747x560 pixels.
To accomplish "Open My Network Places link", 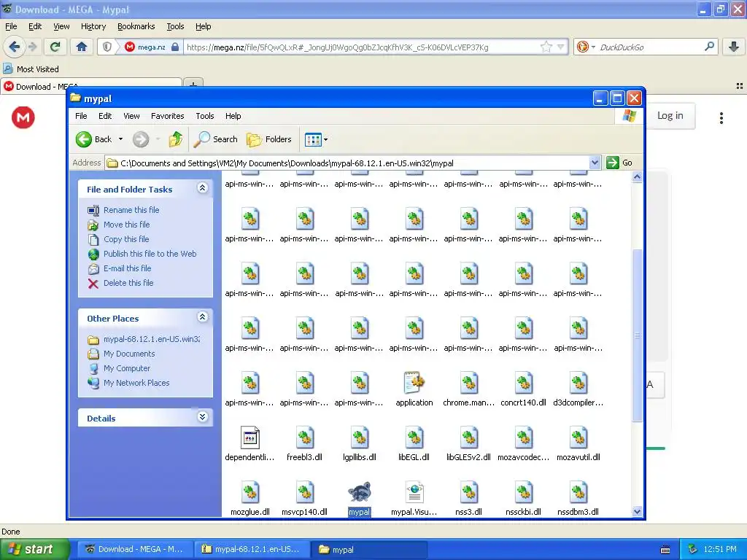I will click(136, 383).
